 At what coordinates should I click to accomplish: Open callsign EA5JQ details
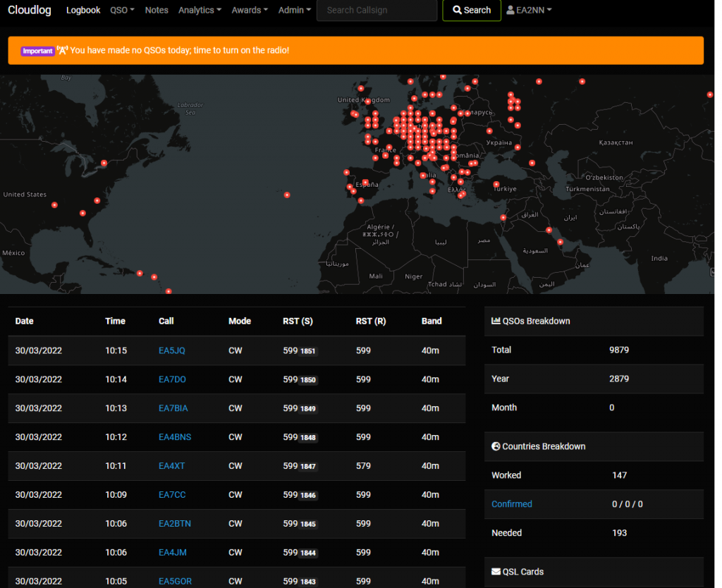click(171, 350)
